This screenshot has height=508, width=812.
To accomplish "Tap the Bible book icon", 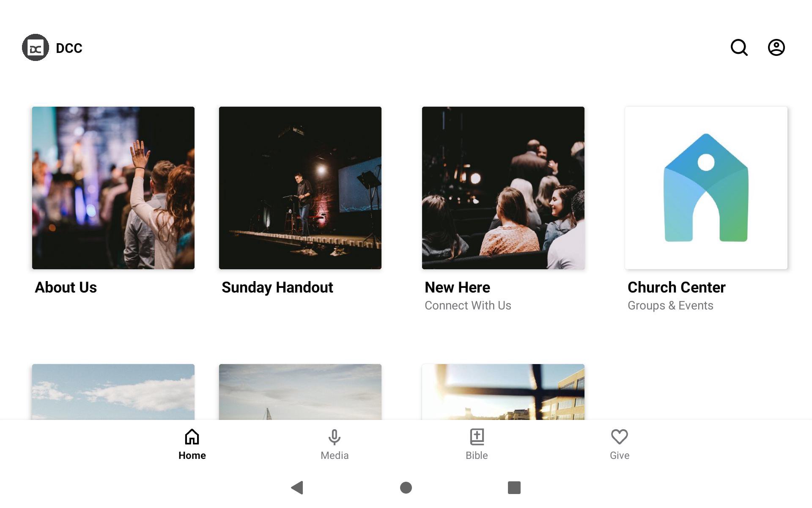I will 477,436.
